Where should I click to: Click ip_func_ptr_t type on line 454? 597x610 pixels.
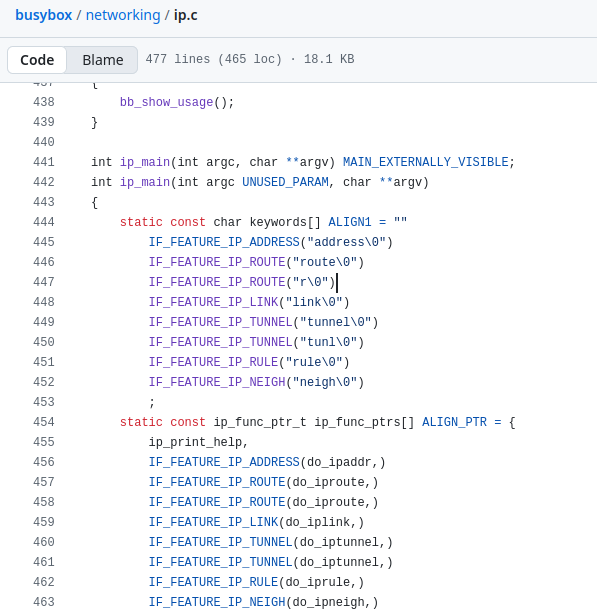[260, 422]
